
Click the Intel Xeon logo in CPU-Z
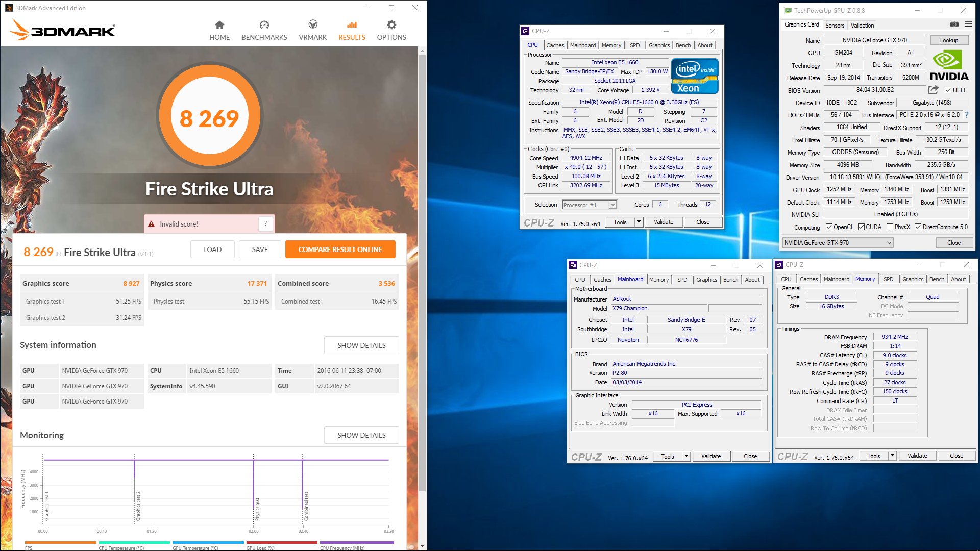(695, 76)
